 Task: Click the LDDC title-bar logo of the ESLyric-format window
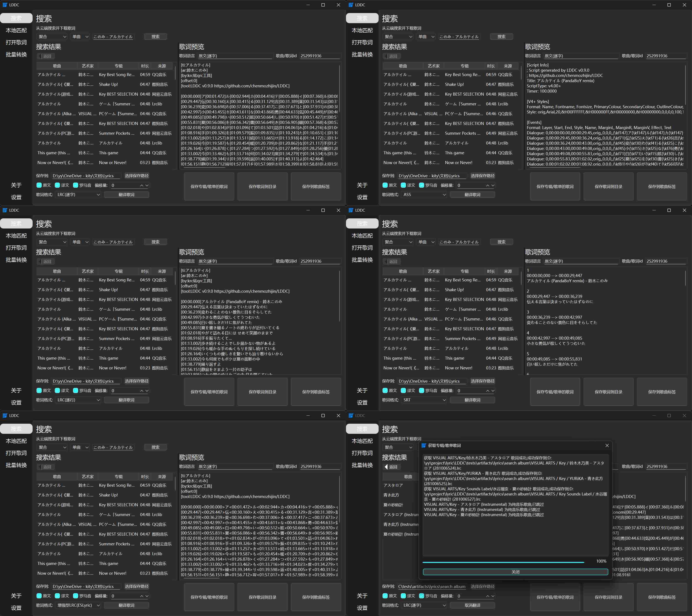[5, 415]
